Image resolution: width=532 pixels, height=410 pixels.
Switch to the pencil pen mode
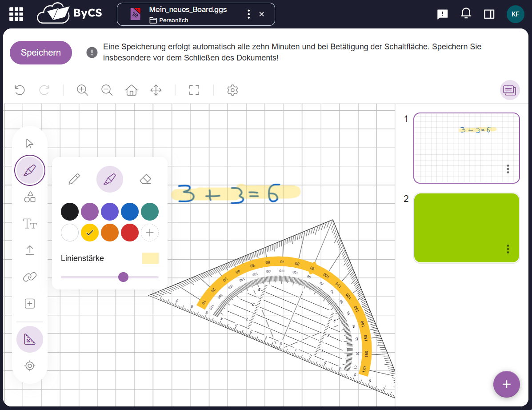coord(74,179)
